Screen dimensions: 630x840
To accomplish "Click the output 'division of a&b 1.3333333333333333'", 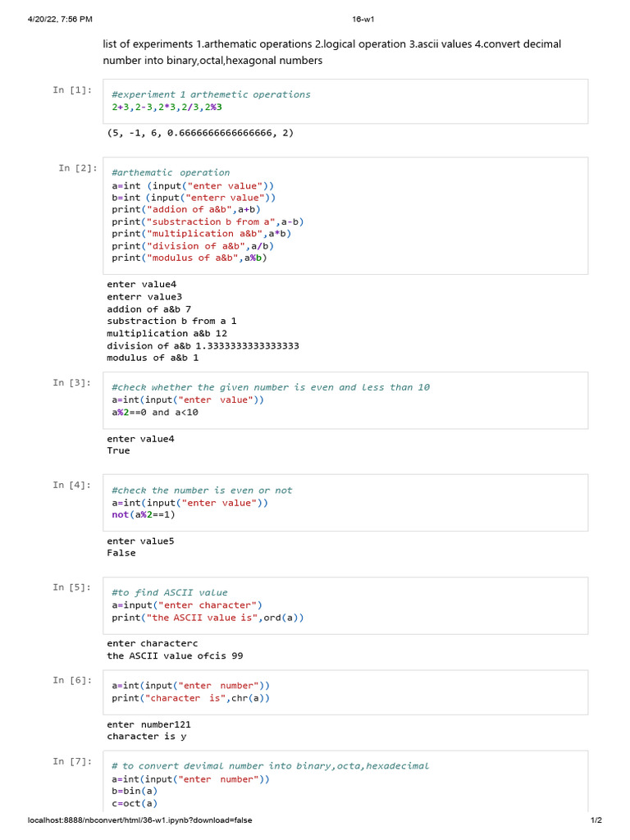I will pyautogui.click(x=203, y=345).
